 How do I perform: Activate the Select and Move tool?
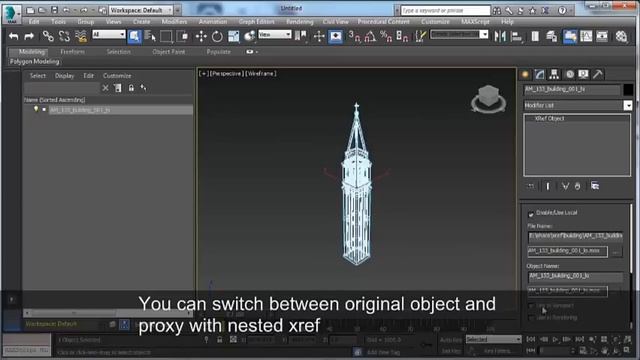pos(201,36)
